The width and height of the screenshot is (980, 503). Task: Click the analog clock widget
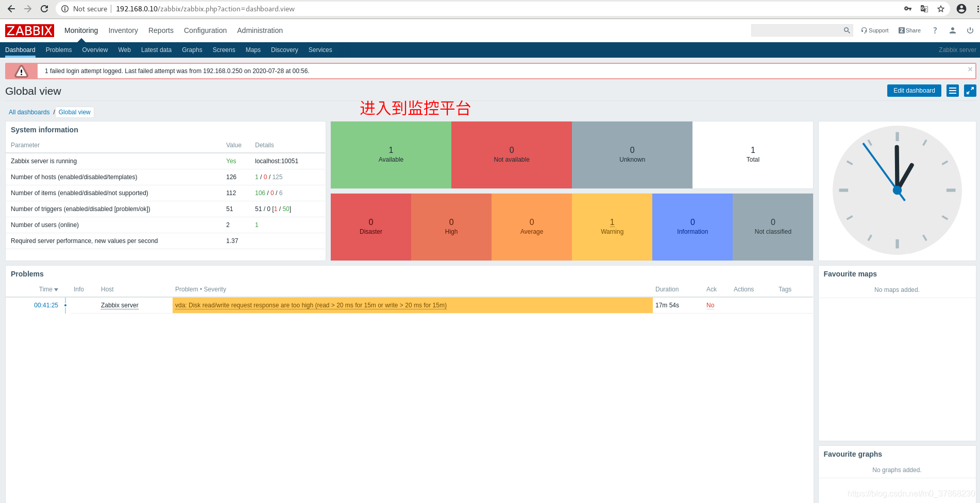point(897,190)
